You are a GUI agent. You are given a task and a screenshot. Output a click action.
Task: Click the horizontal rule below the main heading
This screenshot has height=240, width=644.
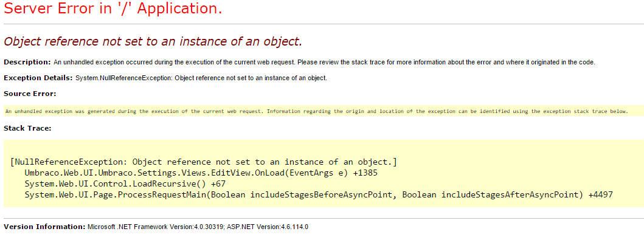pos(322,24)
